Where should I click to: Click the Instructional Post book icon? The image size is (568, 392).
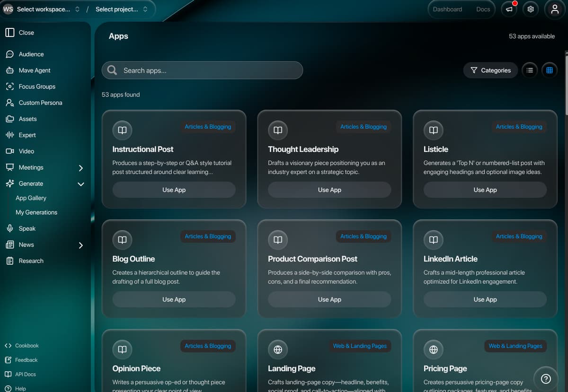[122, 130]
